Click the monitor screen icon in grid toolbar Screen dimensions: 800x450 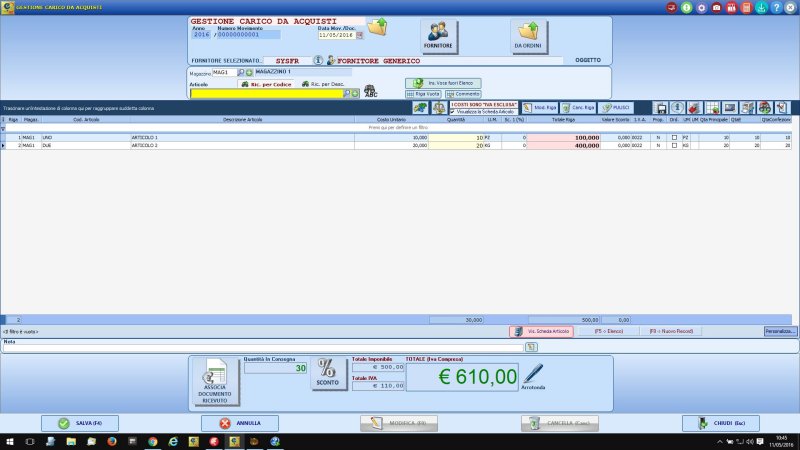coord(730,108)
